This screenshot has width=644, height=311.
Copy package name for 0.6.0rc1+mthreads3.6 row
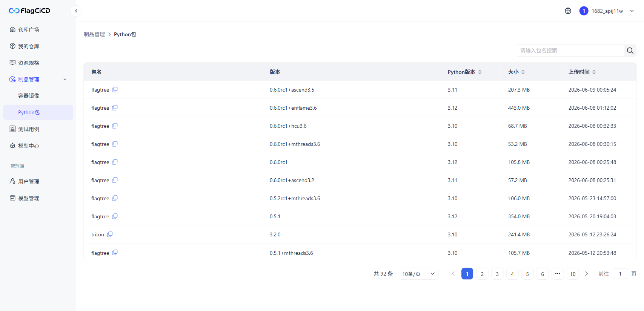pyautogui.click(x=115, y=144)
